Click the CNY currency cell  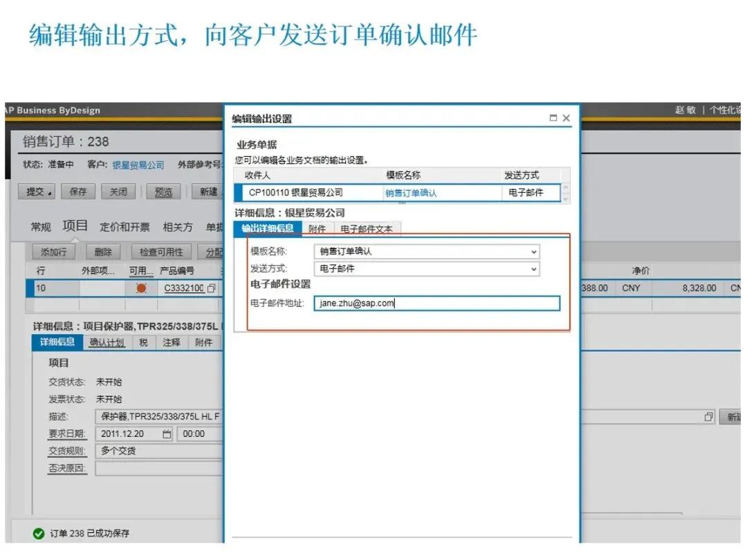click(x=631, y=288)
